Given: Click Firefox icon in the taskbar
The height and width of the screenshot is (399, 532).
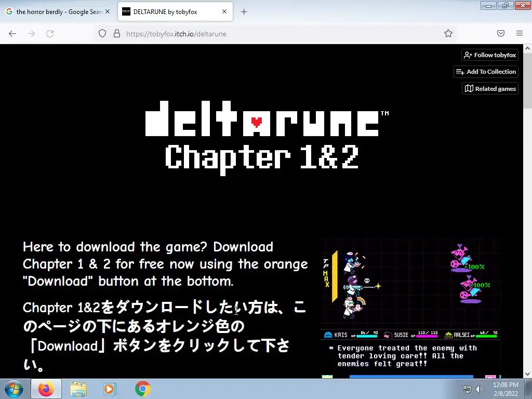Looking at the screenshot, I should coord(46,389).
